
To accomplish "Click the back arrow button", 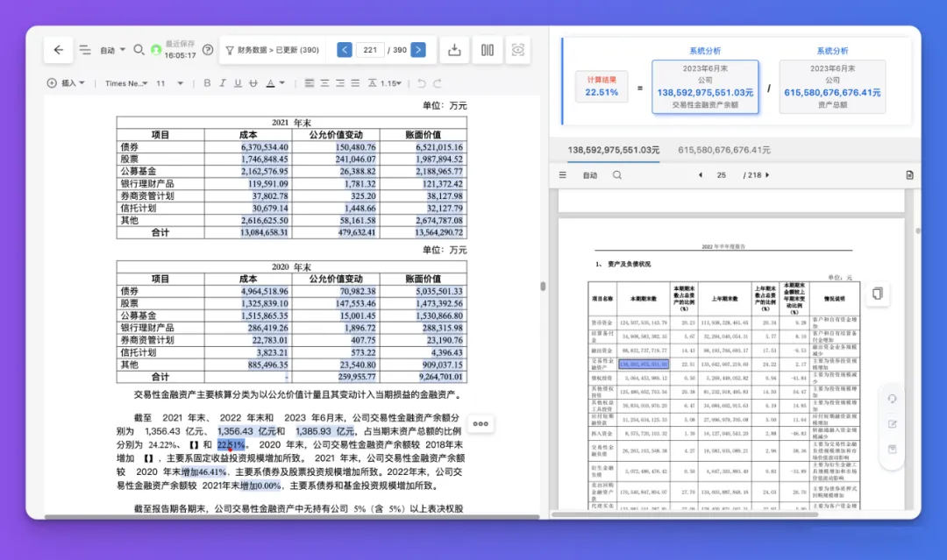I will click(59, 50).
